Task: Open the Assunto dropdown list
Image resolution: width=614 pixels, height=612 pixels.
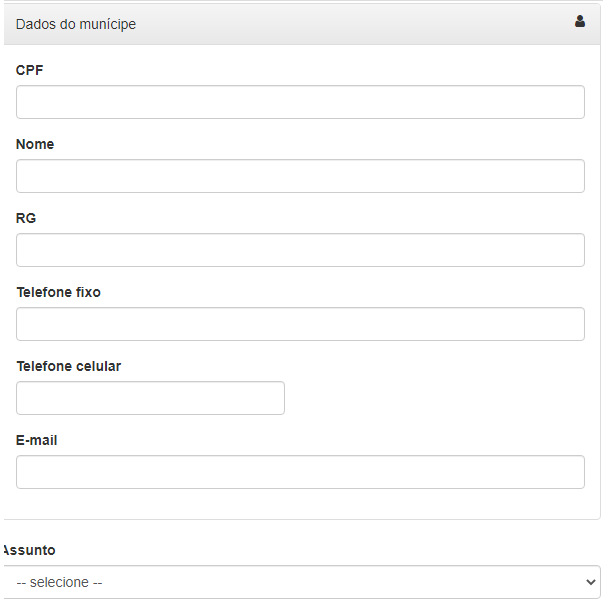Action: tap(302, 582)
